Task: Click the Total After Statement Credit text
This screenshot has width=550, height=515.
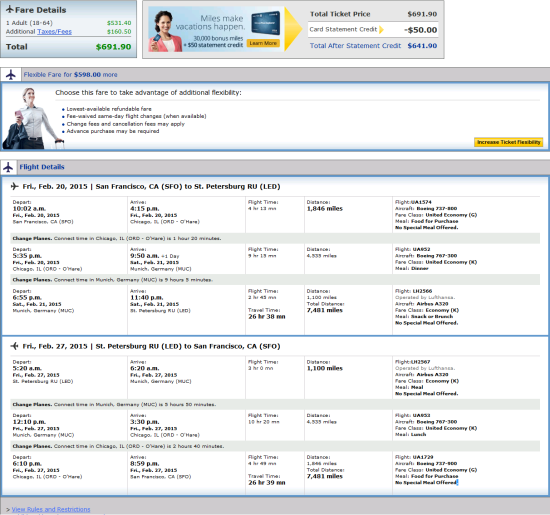Action: [x=355, y=46]
